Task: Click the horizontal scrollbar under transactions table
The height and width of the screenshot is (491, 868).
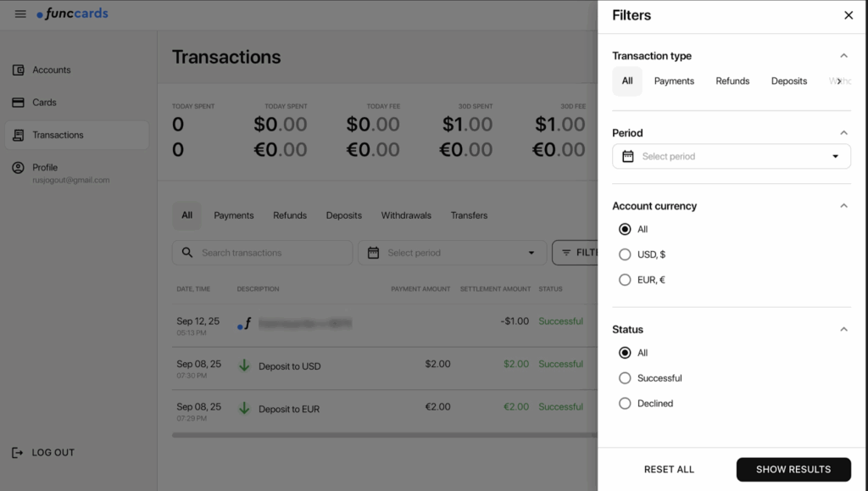Action: [385, 435]
